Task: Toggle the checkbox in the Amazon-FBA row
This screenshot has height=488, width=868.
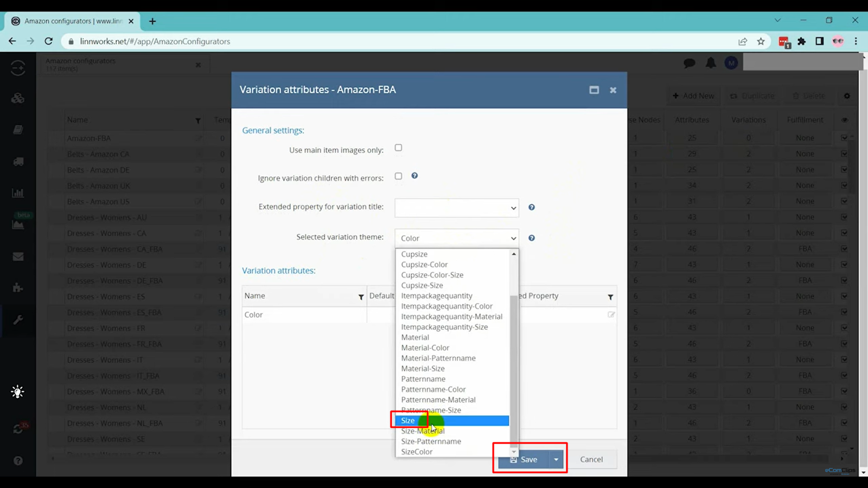Action: click(x=844, y=138)
